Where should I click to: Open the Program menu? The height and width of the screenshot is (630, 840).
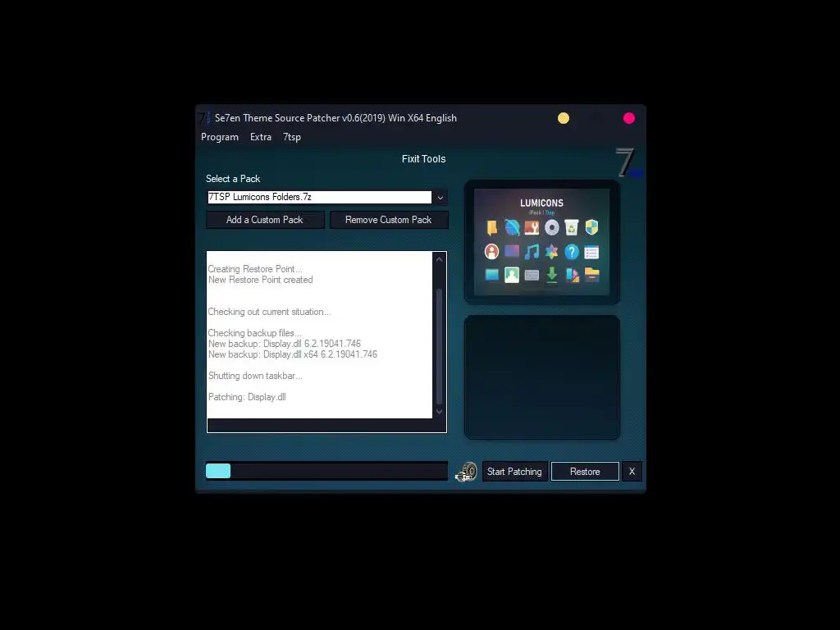coord(220,137)
